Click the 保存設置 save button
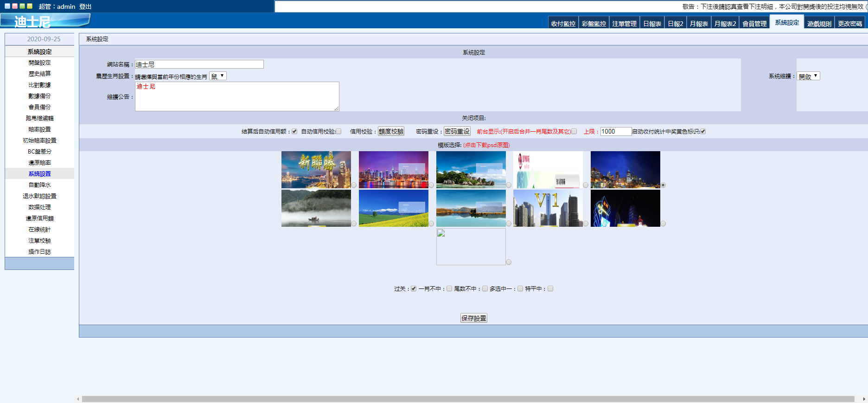Image resolution: width=868 pixels, height=403 pixels. [473, 318]
